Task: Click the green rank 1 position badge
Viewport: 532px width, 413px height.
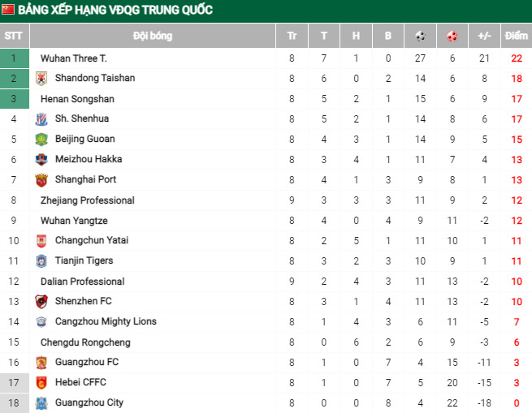Action: pyautogui.click(x=14, y=58)
